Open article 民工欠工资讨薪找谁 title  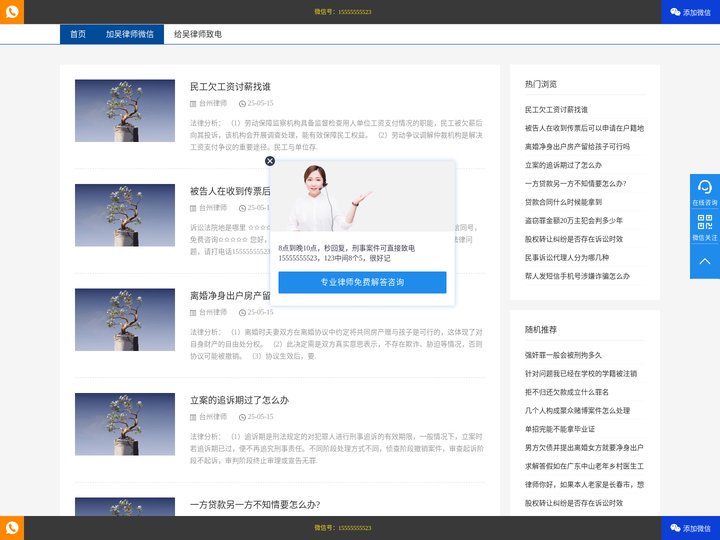pos(230,87)
